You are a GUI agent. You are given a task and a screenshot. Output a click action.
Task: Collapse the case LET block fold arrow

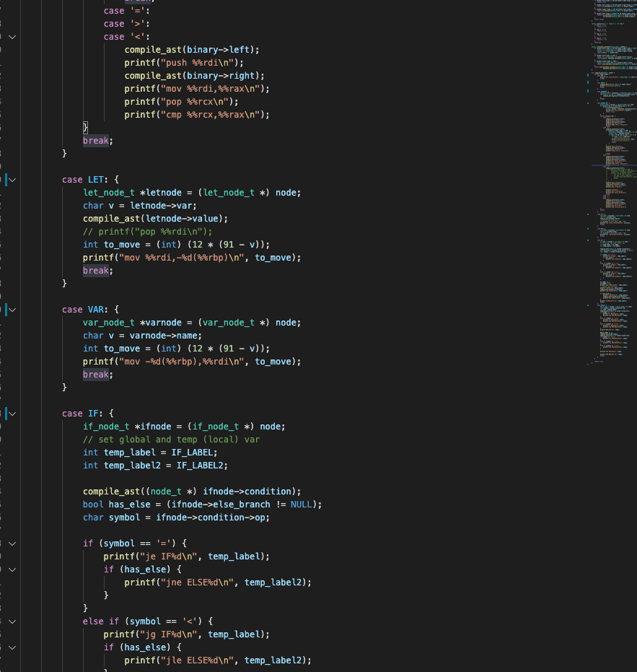pyautogui.click(x=12, y=180)
